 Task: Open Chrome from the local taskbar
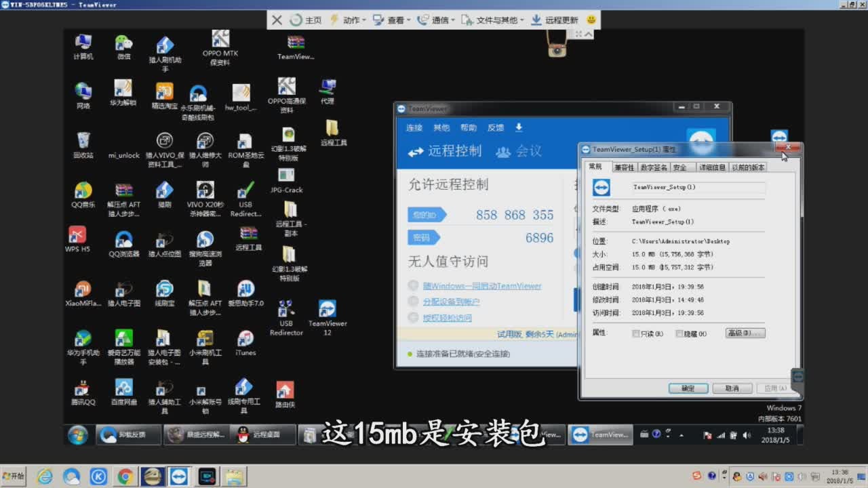(125, 477)
